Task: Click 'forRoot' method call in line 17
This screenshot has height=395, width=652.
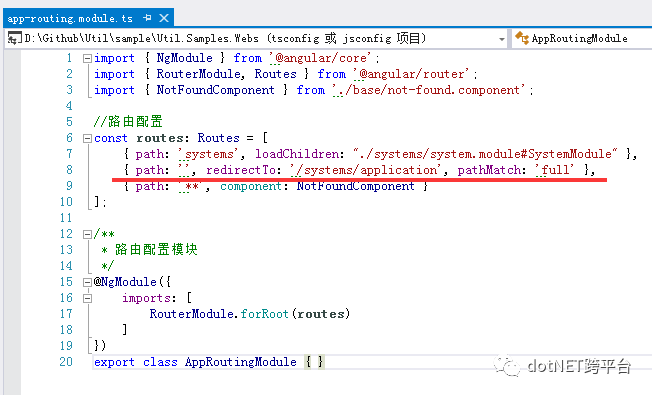Action: point(264,314)
